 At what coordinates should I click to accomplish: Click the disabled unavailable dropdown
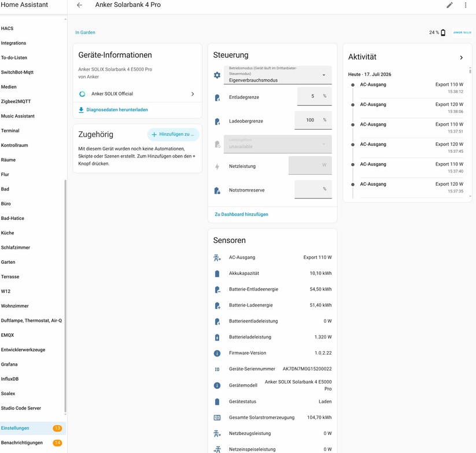point(278,144)
